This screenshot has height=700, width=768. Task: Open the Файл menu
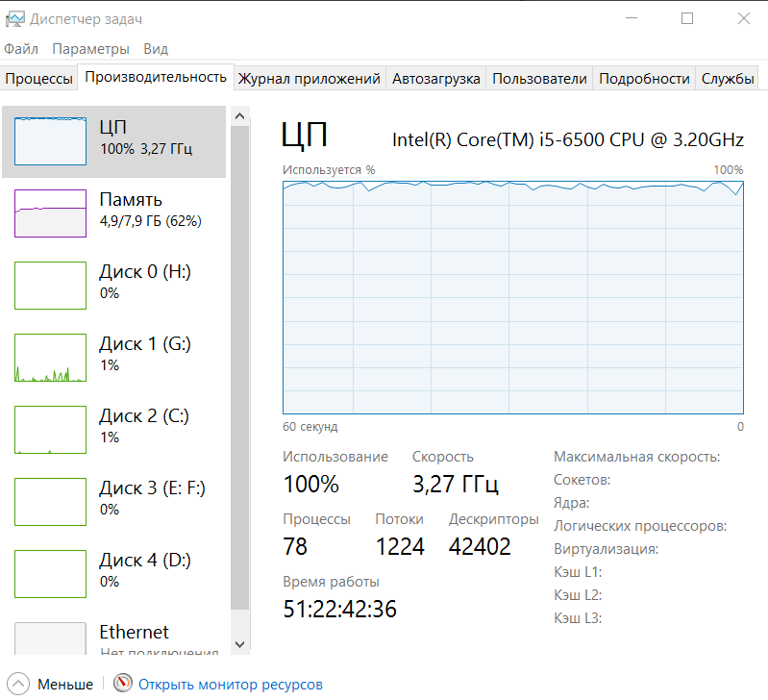pos(21,49)
